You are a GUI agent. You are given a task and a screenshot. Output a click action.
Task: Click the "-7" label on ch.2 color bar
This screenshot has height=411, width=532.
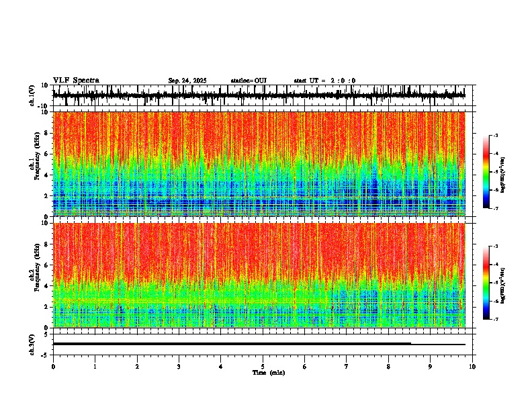coord(496,319)
